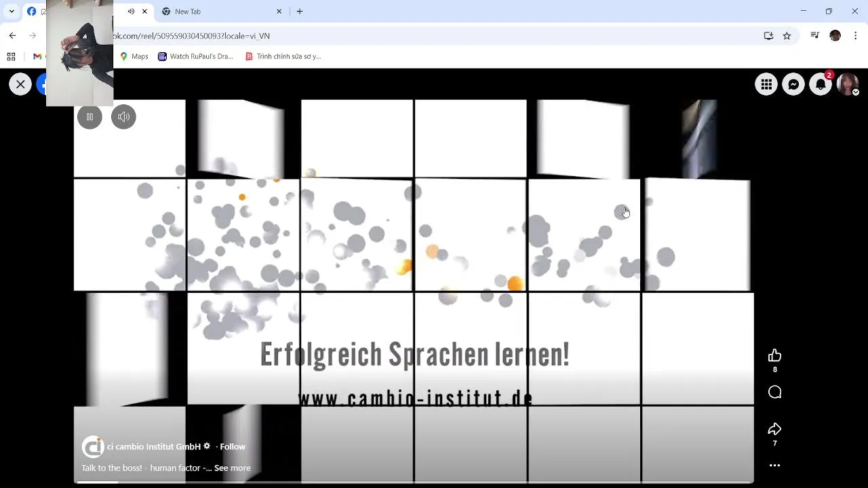Open the tab search dropdown
The width and height of the screenshot is (868, 488).
[12, 12]
